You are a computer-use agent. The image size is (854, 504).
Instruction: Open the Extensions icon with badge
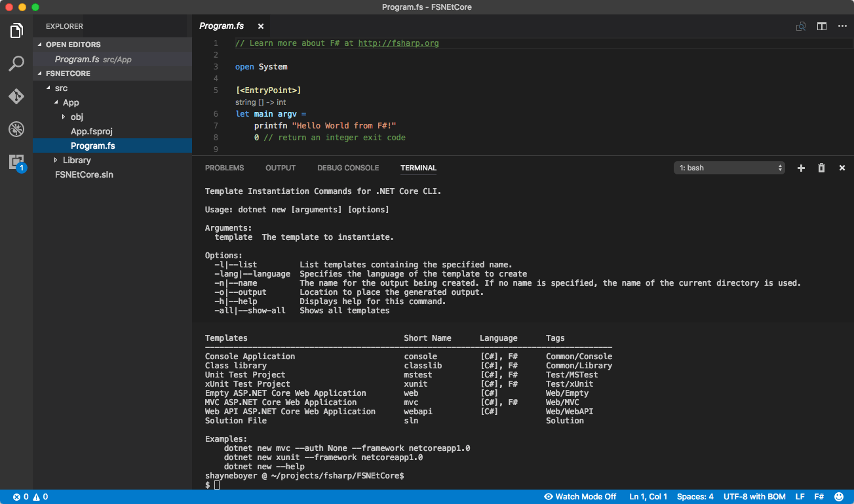click(16, 162)
